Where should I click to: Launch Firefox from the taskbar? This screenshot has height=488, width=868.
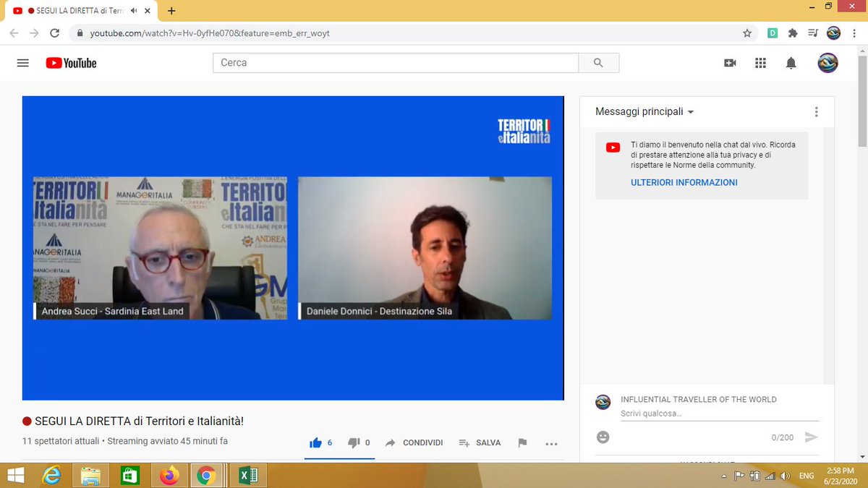pos(170,476)
